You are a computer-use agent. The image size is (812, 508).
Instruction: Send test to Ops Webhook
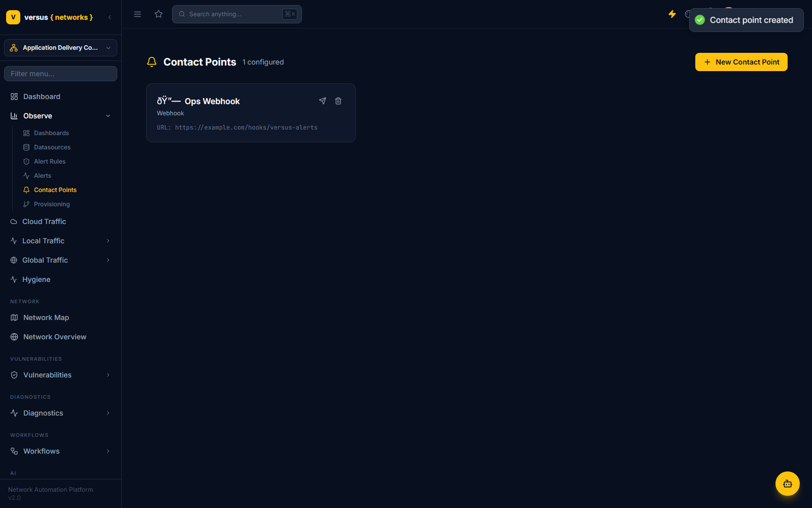pos(322,101)
